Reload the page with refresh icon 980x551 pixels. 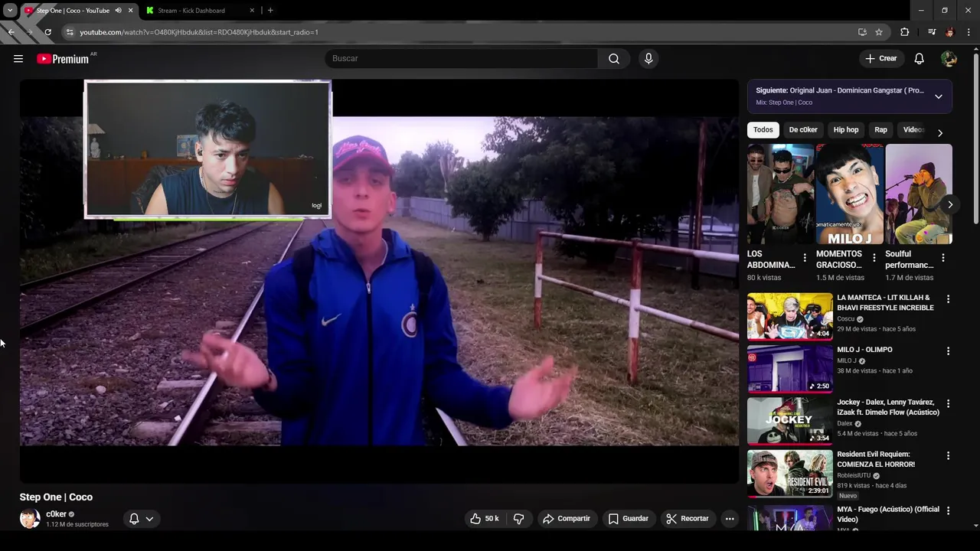coord(47,32)
